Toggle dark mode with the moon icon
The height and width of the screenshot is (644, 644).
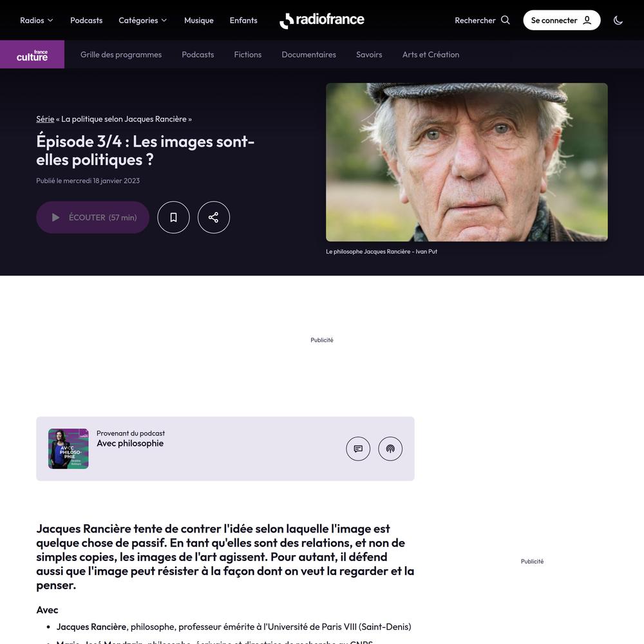point(618,20)
